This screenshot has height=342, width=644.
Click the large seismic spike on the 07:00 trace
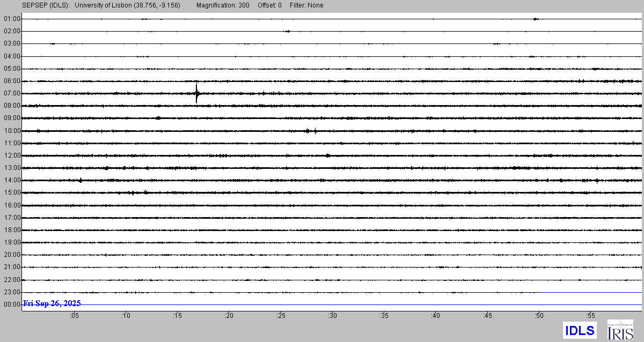197,93
